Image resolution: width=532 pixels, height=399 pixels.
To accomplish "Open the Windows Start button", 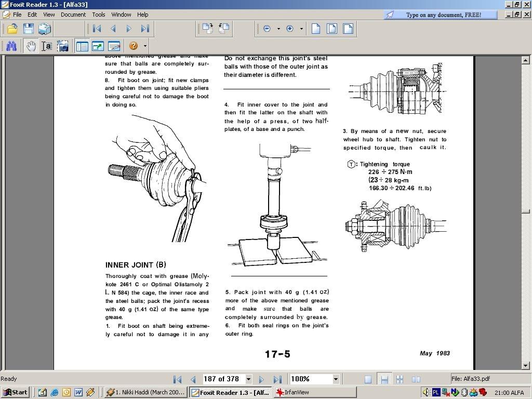I will coord(16,392).
